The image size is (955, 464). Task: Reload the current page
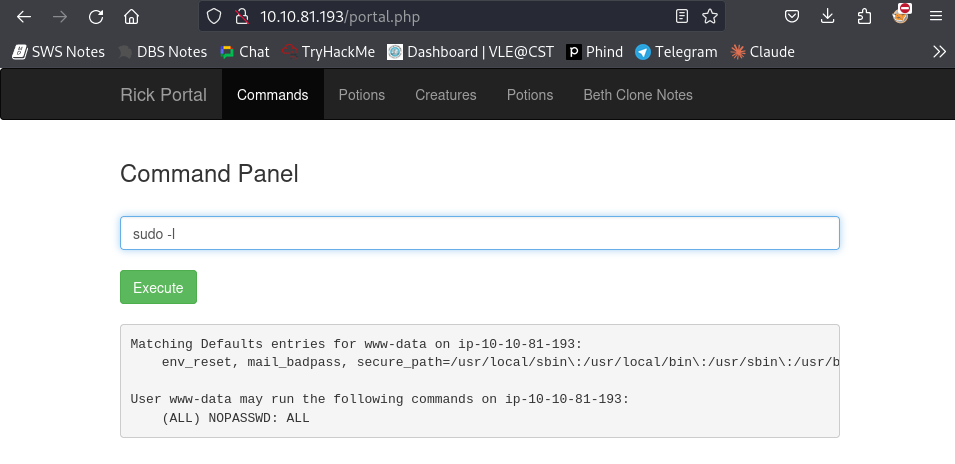pos(96,16)
